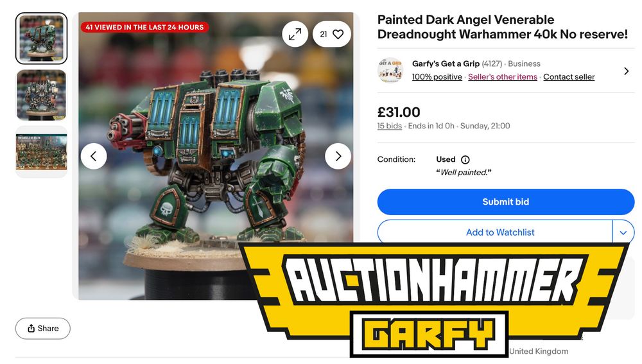Select the second dreadnought thumbnail
Viewport: 642px width, 364px height.
pyautogui.click(x=41, y=95)
